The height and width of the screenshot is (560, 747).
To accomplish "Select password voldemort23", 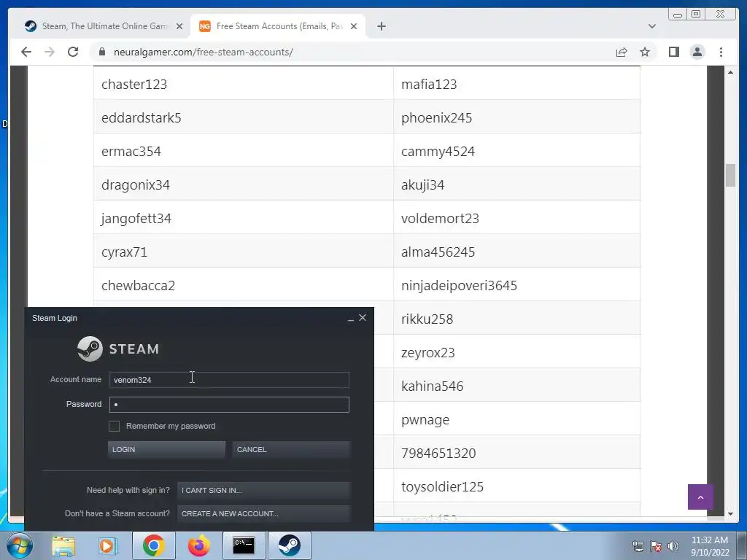I will click(440, 219).
